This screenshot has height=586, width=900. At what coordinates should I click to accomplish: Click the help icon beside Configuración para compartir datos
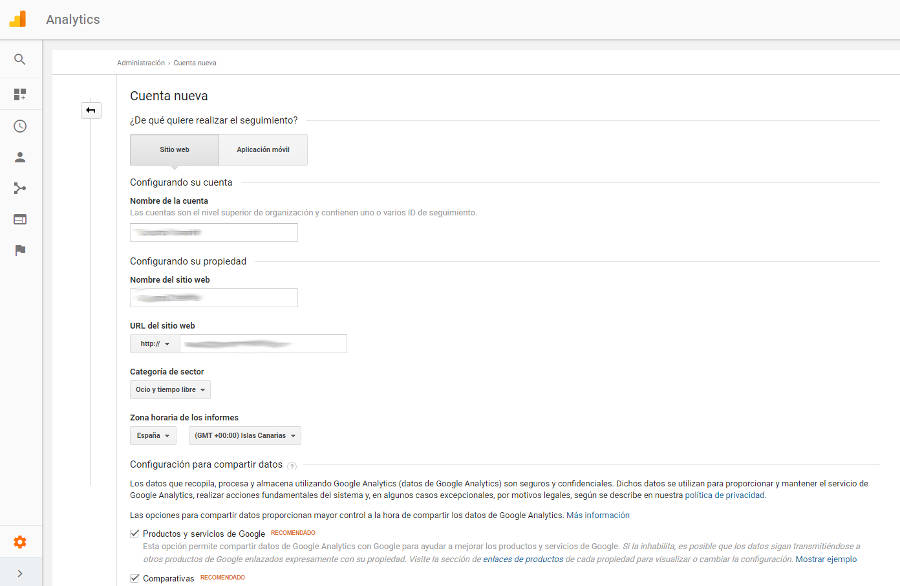coord(292,465)
